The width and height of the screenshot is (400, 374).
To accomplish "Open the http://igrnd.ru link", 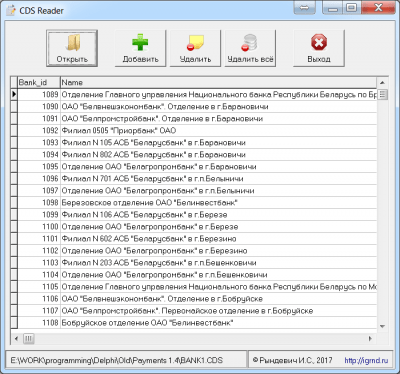I will 366,360.
